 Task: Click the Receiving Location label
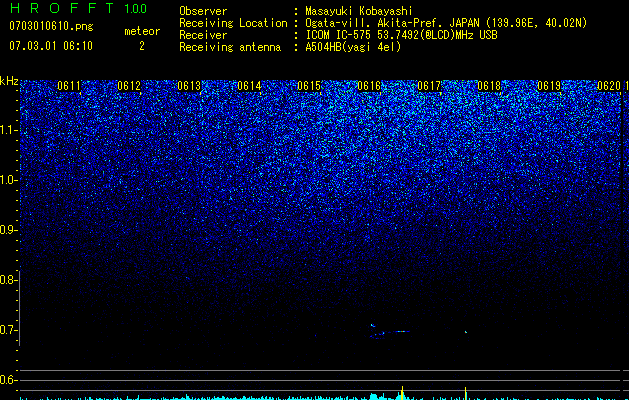click(x=233, y=23)
